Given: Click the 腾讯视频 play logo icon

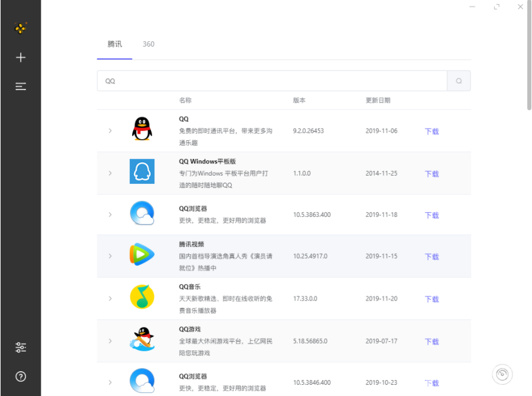Looking at the screenshot, I should click(142, 255).
